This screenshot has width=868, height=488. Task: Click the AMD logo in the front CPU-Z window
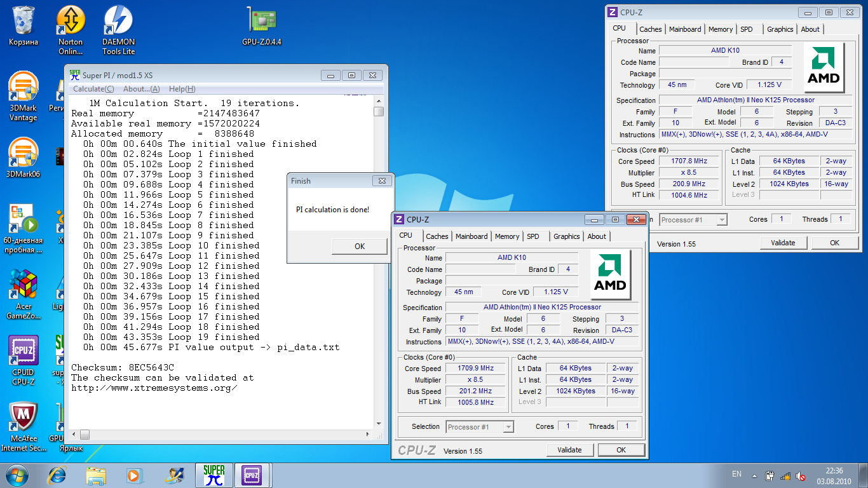coord(610,274)
